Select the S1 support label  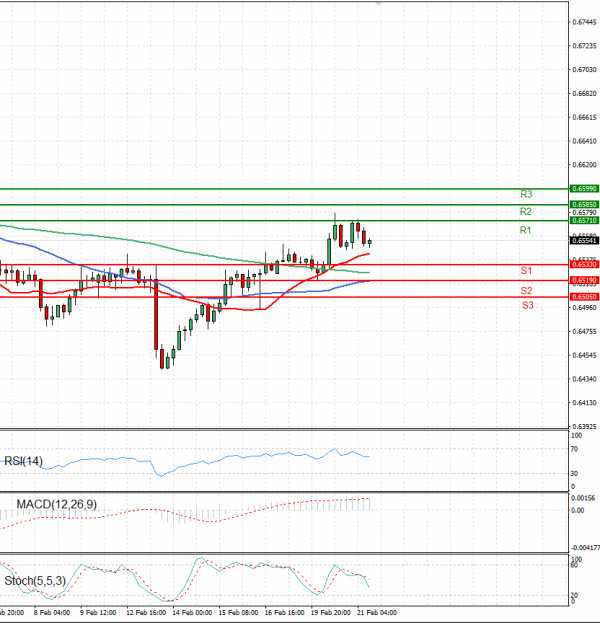pos(526,271)
